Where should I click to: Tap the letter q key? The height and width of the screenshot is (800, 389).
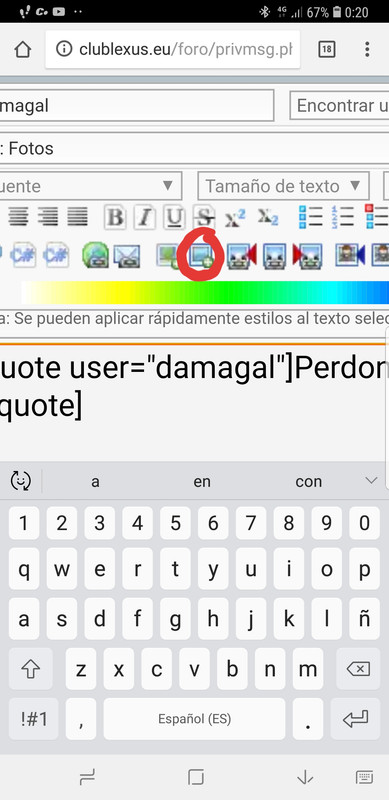(24, 569)
